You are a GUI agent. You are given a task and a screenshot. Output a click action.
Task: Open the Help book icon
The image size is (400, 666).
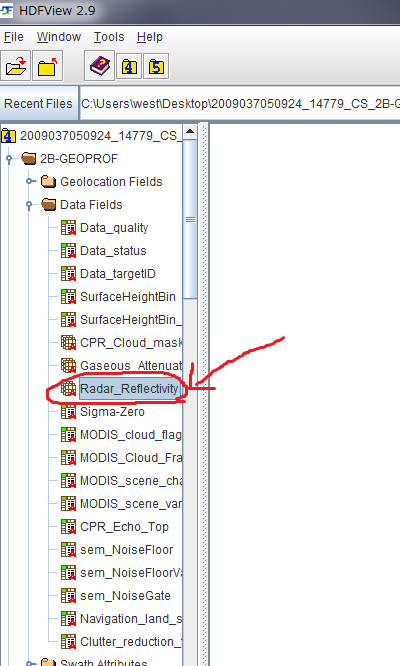(99, 66)
